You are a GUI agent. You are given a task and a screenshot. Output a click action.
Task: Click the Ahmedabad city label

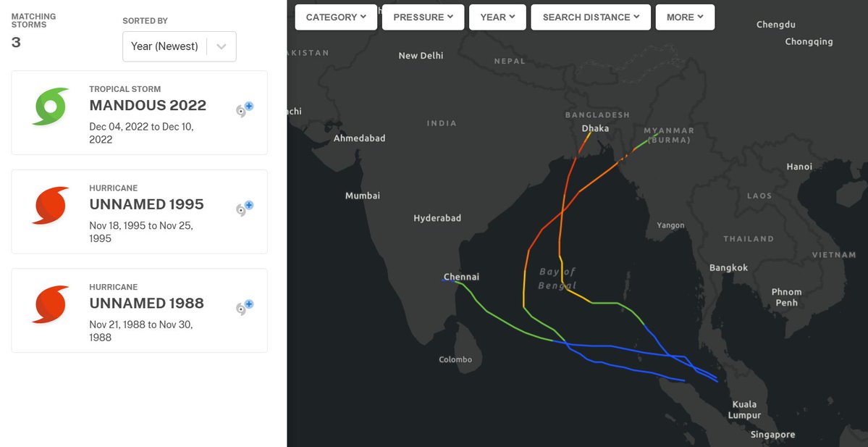click(359, 138)
